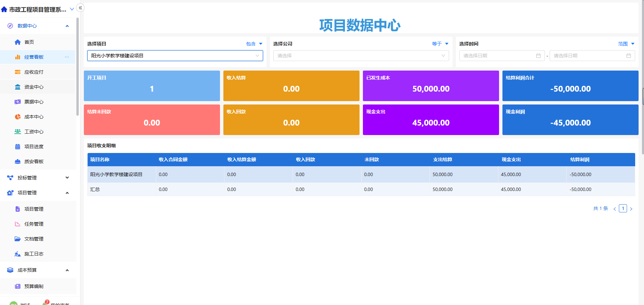This screenshot has height=305, width=644.
Task: Click page number 1 button
Action: tap(623, 208)
